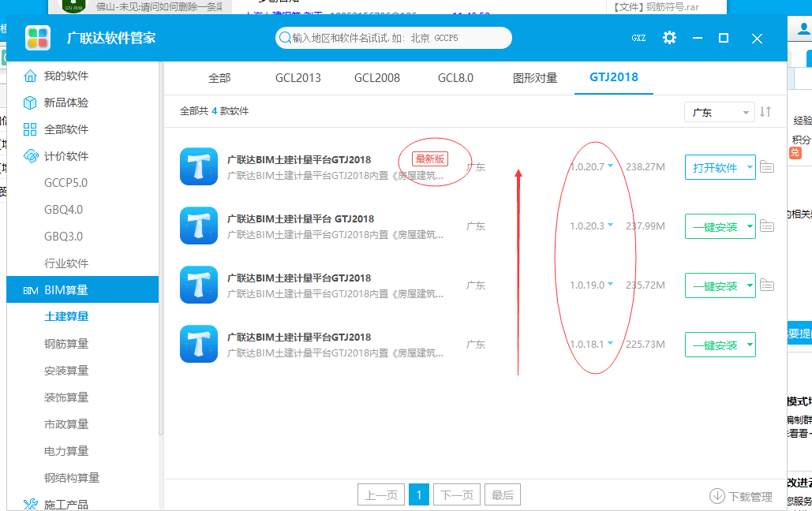The width and height of the screenshot is (812, 511).
Task: Select 钢结构算量 in sidebar
Action: point(72,478)
